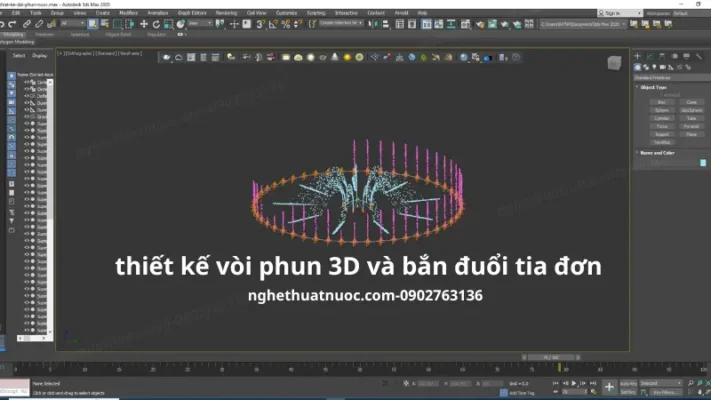Click the time slider showing 79 / 100
Image resolution: width=711 pixels, height=400 pixels.
pyautogui.click(x=551, y=357)
